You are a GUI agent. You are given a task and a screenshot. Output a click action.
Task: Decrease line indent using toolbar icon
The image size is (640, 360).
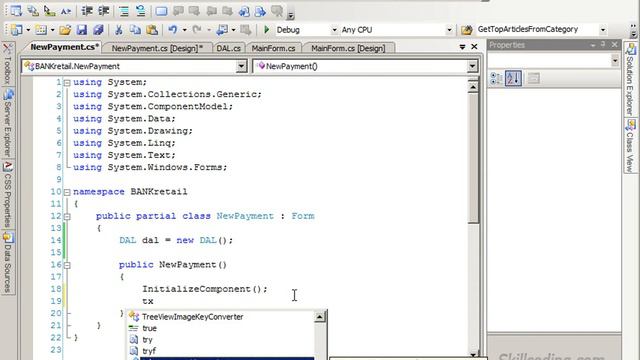click(87, 11)
